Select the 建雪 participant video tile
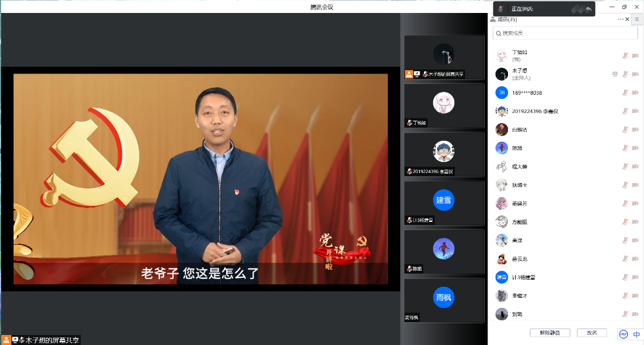Viewport: 644px width, 345px height. coord(444,201)
